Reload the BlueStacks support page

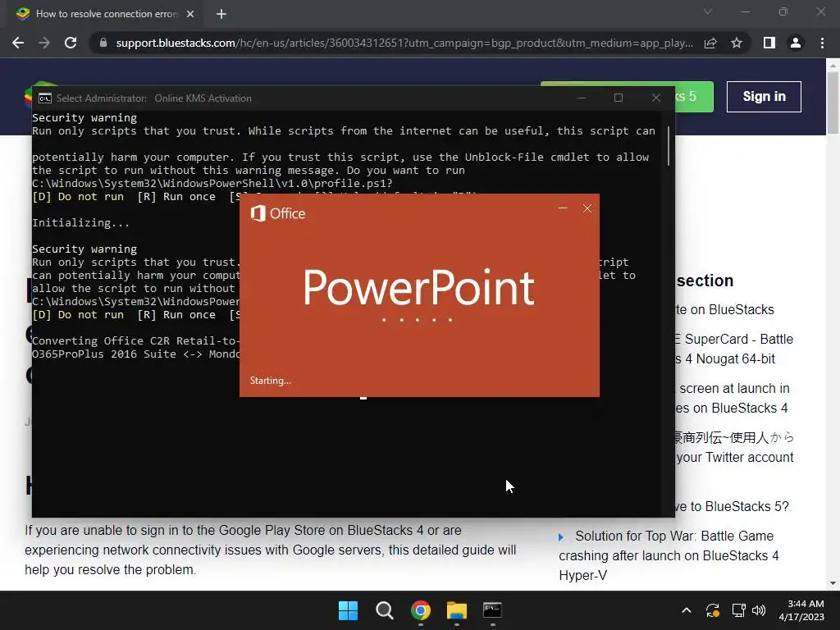(x=71, y=43)
